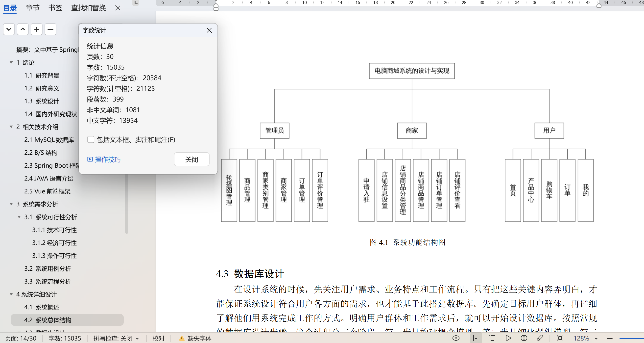Open the zoom percentage dropdown arrow
644x343 pixels.
pyautogui.click(x=596, y=339)
